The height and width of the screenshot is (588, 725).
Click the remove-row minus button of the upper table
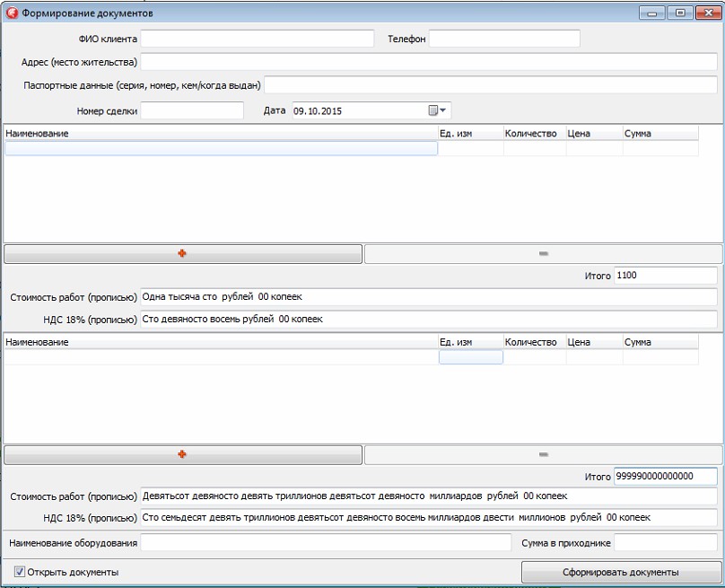(x=543, y=253)
